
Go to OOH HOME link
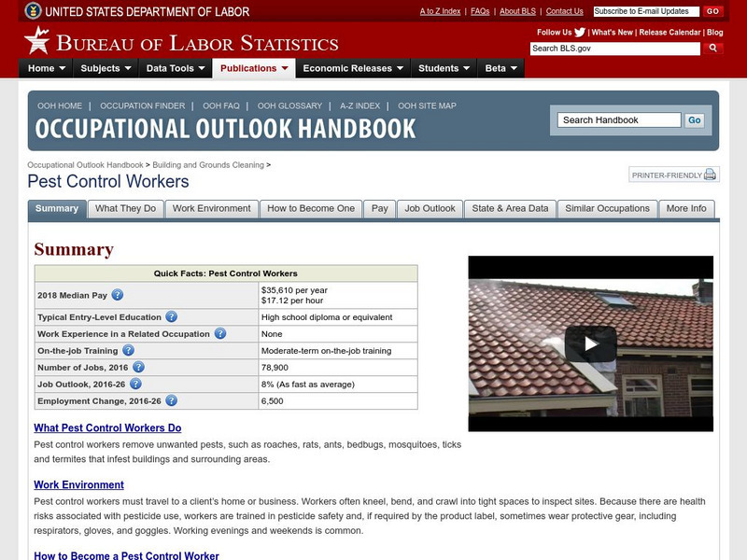60,105
